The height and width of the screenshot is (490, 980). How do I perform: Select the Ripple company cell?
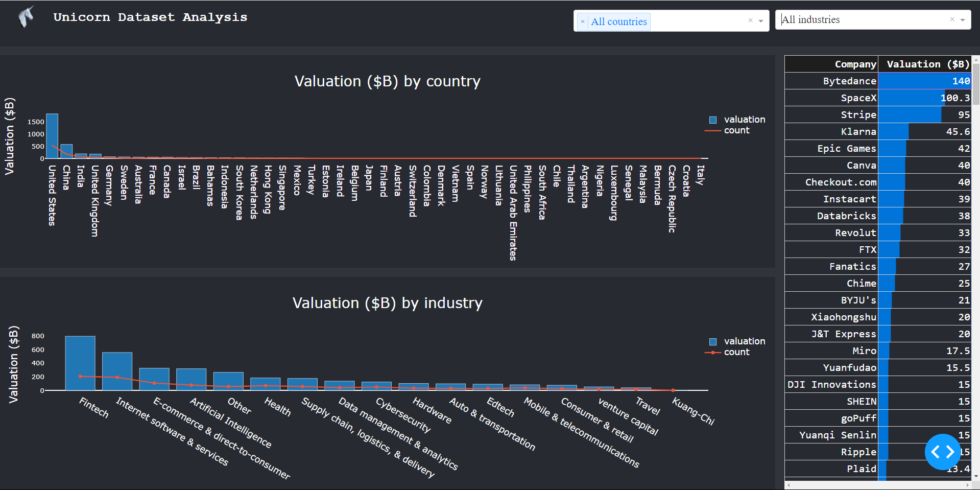[x=831, y=452]
